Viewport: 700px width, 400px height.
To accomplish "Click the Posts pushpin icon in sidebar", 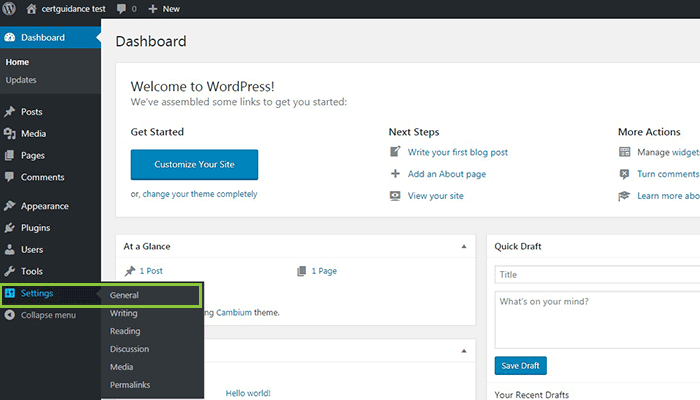I will [x=9, y=112].
